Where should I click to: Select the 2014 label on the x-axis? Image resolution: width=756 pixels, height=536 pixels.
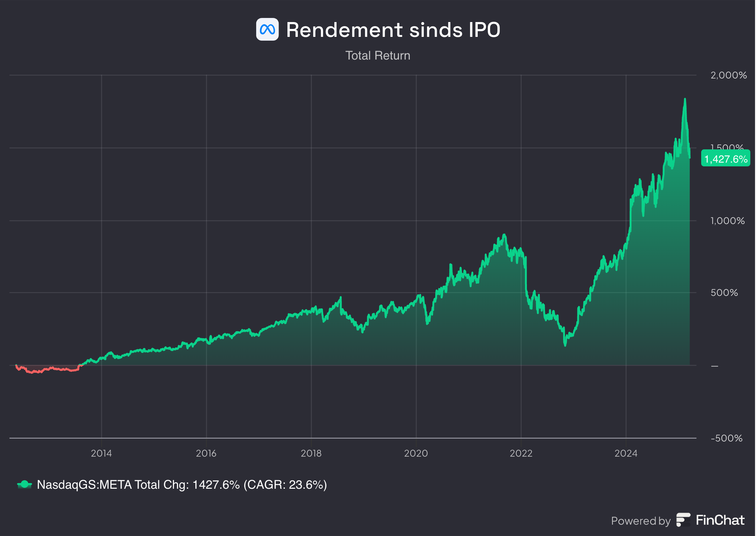[101, 453]
